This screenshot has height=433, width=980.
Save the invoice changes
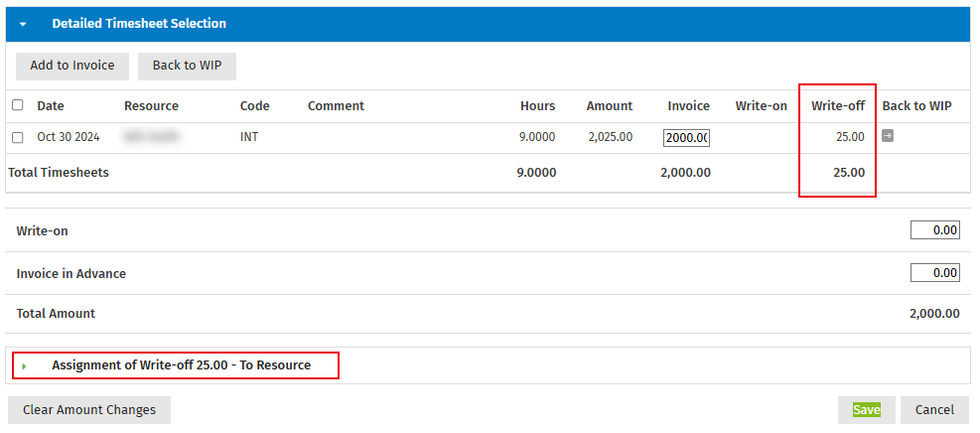(x=867, y=410)
